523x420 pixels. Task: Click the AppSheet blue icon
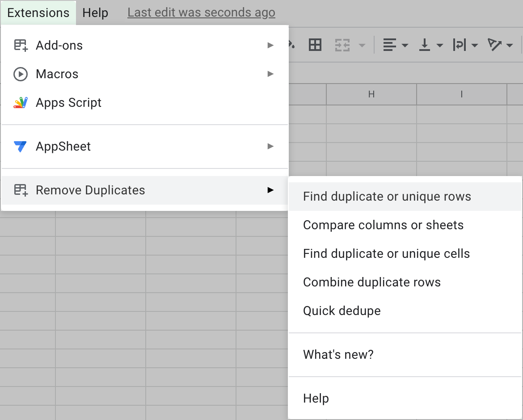tap(21, 146)
